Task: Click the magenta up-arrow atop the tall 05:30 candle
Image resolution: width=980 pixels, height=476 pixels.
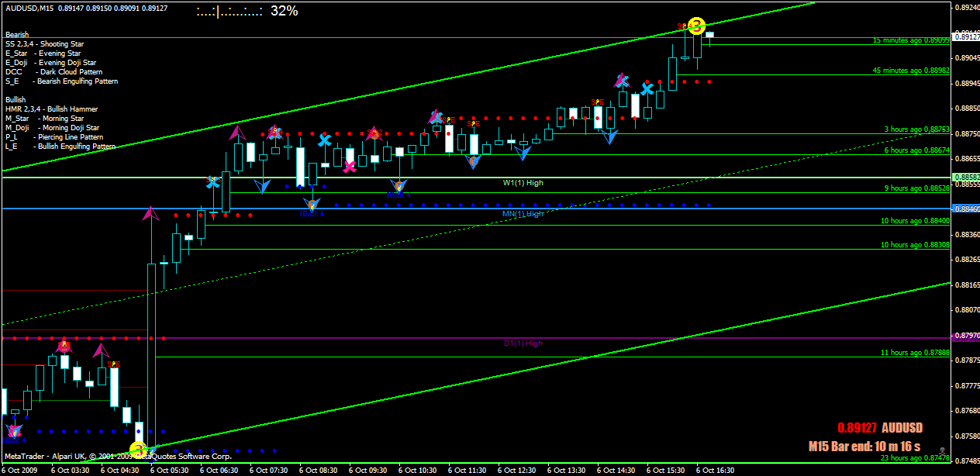Action: [x=150, y=214]
